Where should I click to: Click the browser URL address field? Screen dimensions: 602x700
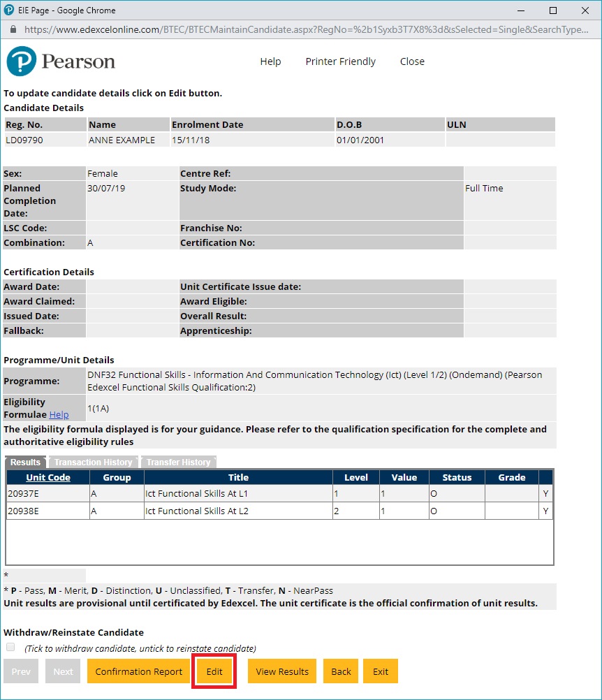307,30
